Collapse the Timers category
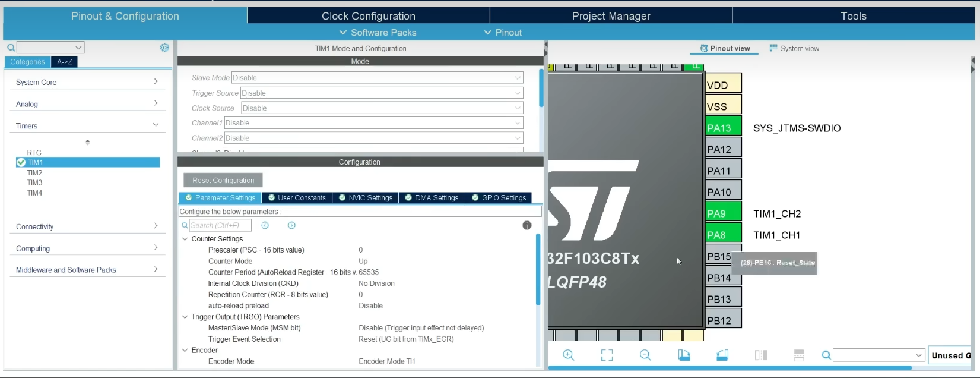Viewport: 980px width, 378px height. (x=87, y=125)
